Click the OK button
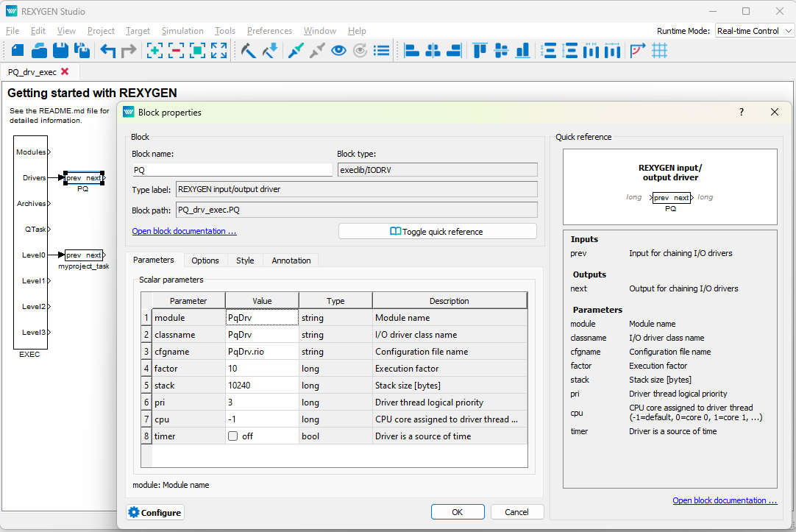 [x=458, y=512]
